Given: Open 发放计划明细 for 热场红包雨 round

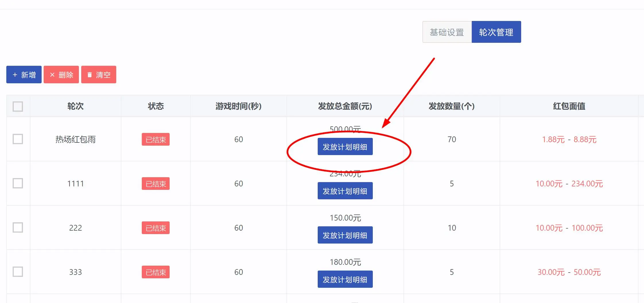Looking at the screenshot, I should point(345,147).
